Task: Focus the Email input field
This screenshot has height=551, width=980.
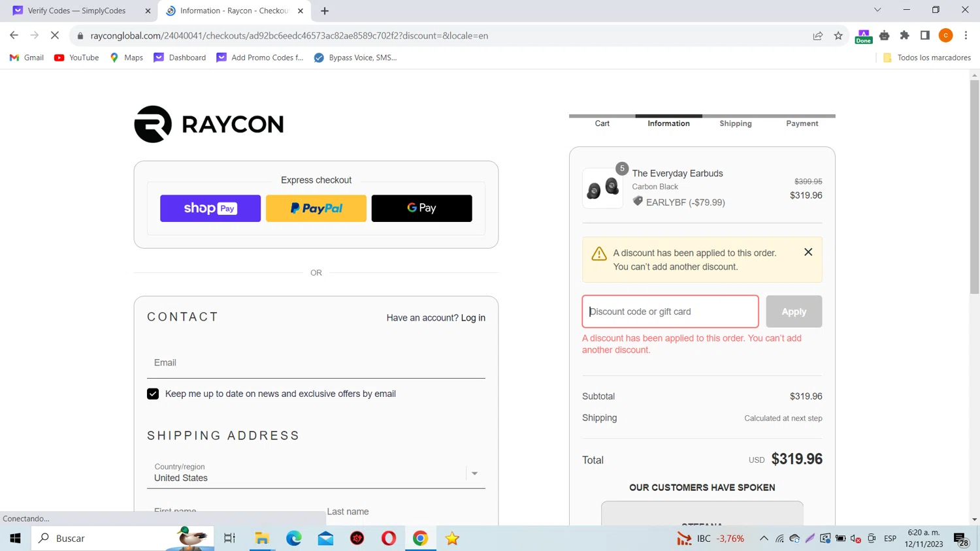Action: (316, 363)
